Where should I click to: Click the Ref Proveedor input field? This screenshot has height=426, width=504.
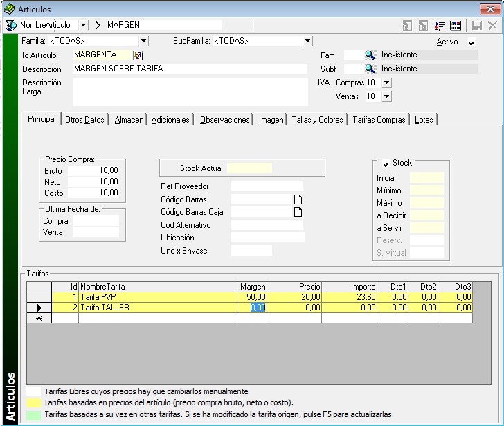click(267, 186)
